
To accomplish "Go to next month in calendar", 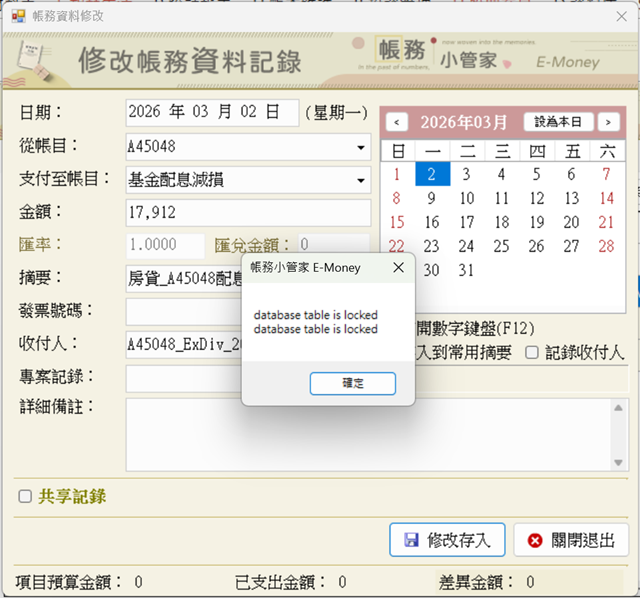I will point(609,122).
